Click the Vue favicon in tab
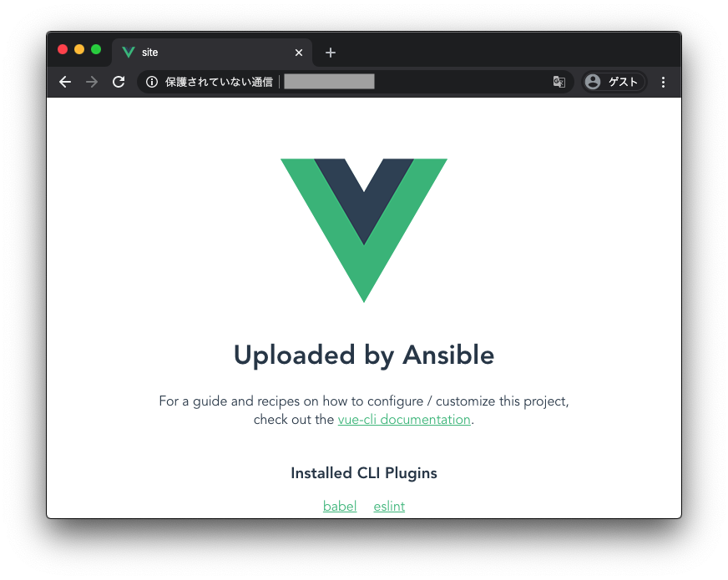Image resolution: width=728 pixels, height=580 pixels. click(129, 53)
